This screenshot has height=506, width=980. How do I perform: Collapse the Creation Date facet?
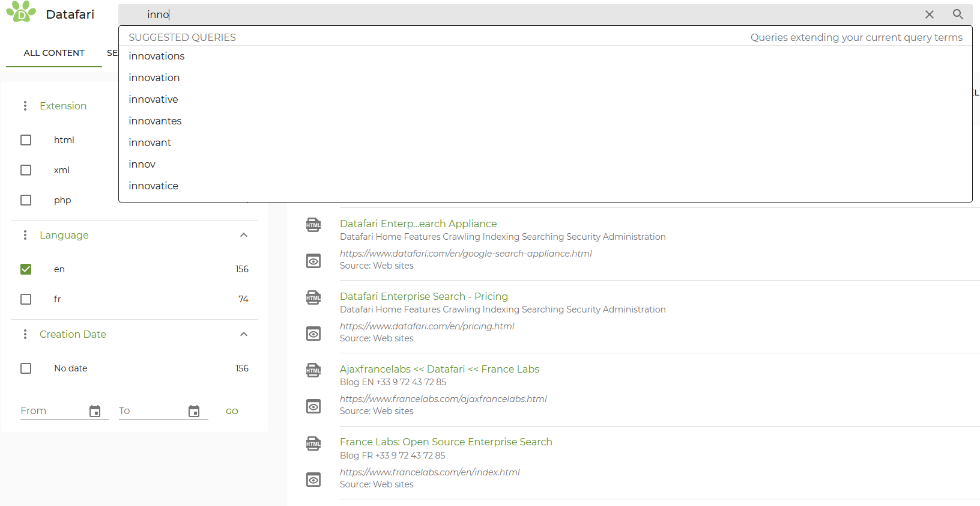[x=244, y=334]
